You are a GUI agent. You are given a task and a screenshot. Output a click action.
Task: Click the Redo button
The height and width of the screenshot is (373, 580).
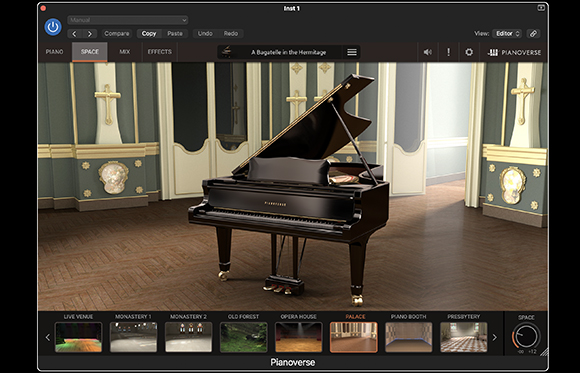coord(230,34)
